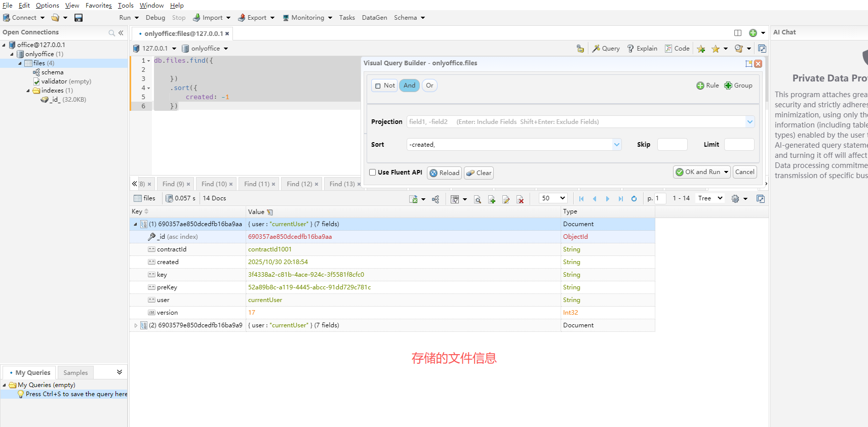This screenshot has width=868, height=427.
Task: Click the query history clock-scroll icon
Action: pyautogui.click(x=738, y=49)
